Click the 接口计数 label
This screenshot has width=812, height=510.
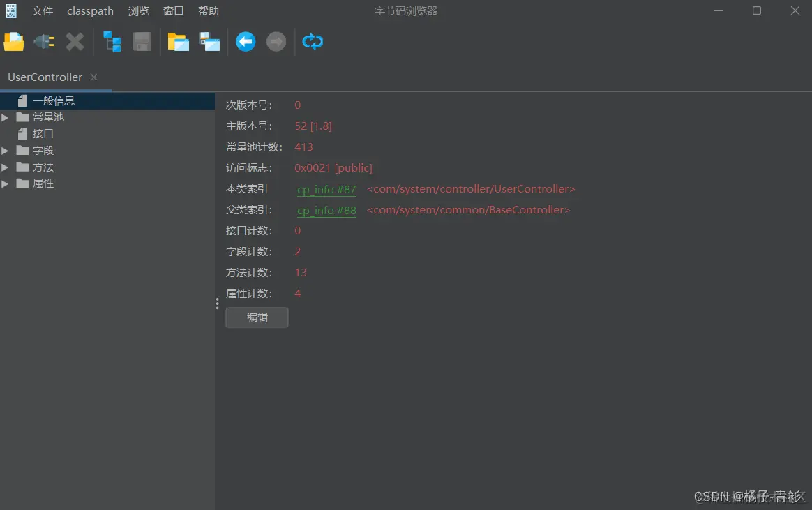[249, 230]
